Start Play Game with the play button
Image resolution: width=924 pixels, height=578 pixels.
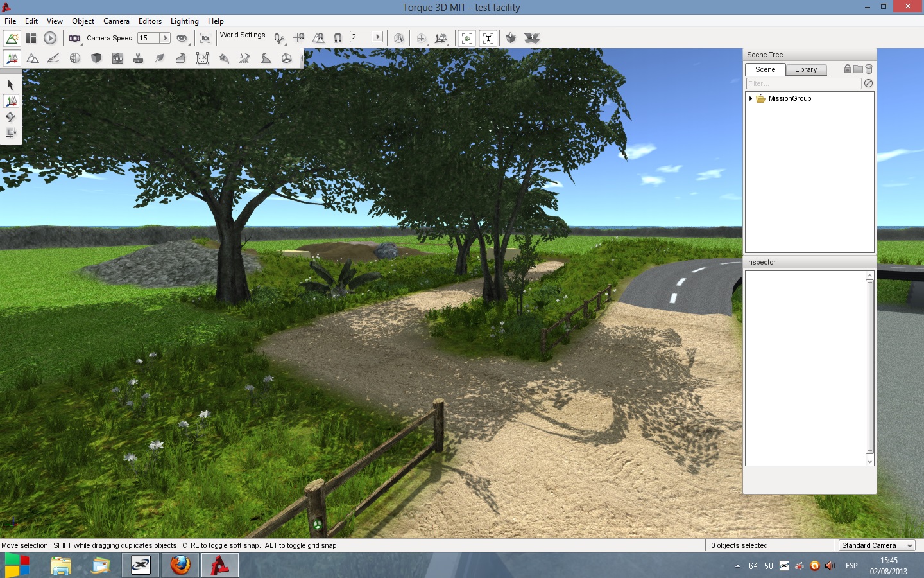pos(50,38)
